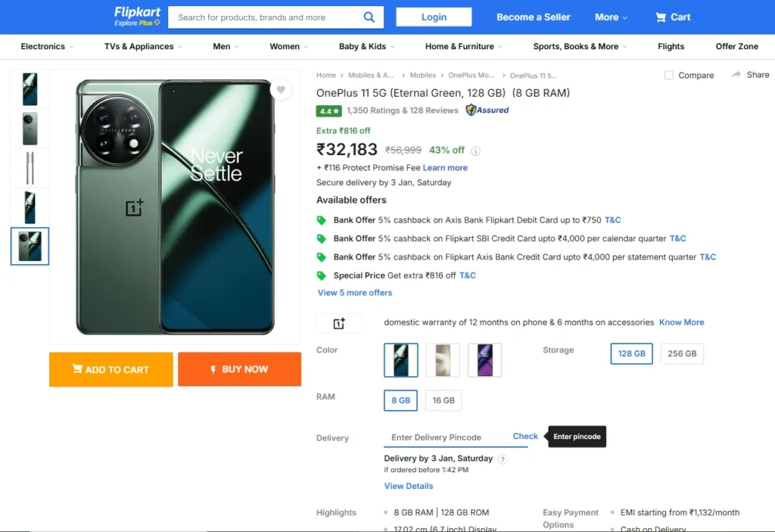Select 256 GB storage option
Image resolution: width=775 pixels, height=532 pixels.
click(x=682, y=353)
